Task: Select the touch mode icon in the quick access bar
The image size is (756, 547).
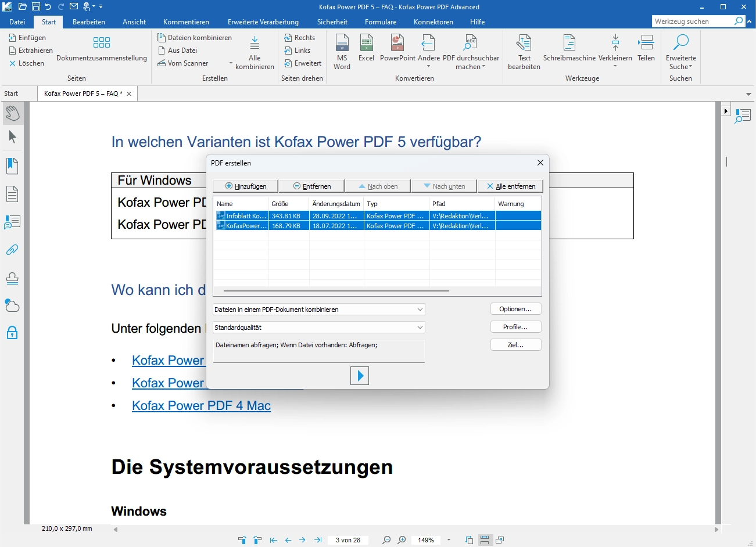Action: point(87,6)
